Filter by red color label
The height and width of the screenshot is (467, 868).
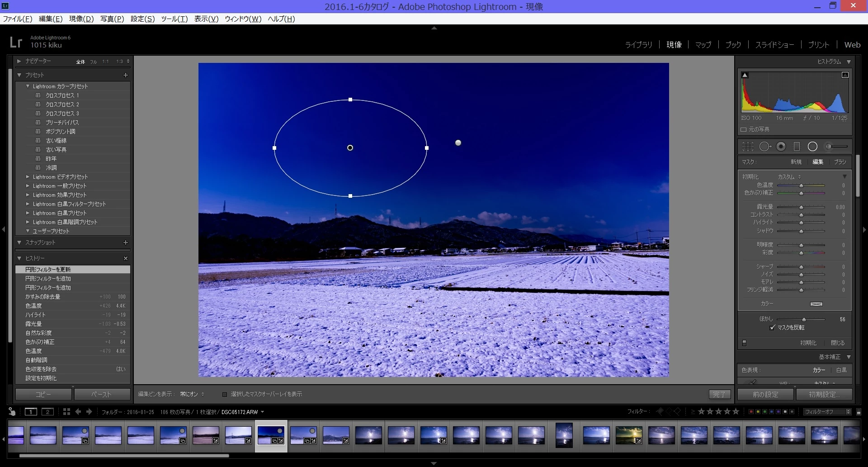pyautogui.click(x=751, y=411)
